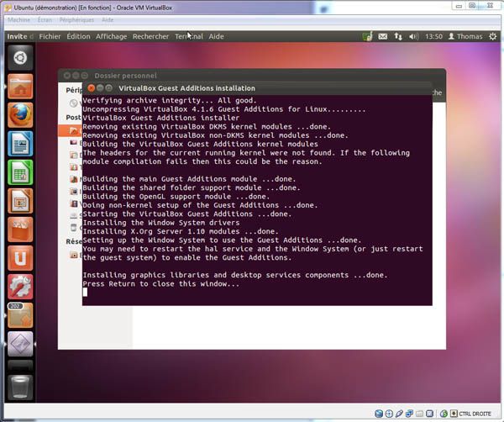Open the Ubuntu One launcher icon
This screenshot has width=504, height=422.
20,258
